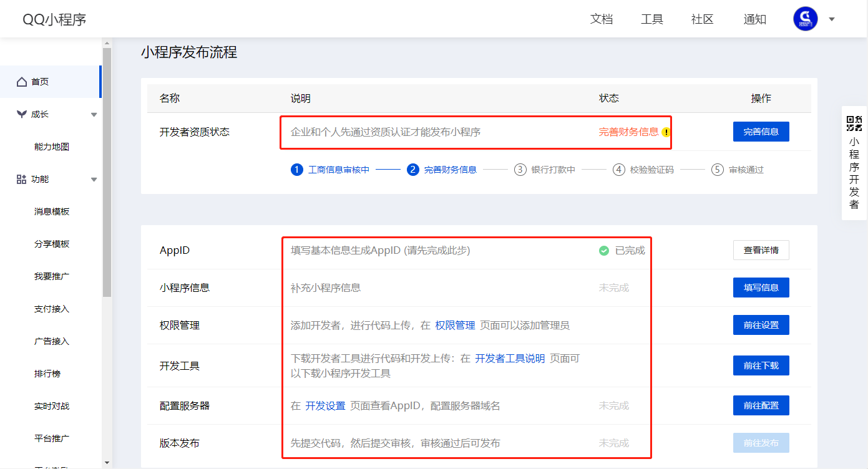Screen dimensions: 868x469
Task: Click the 小程序发布流程 heading
Action: pyautogui.click(x=189, y=52)
